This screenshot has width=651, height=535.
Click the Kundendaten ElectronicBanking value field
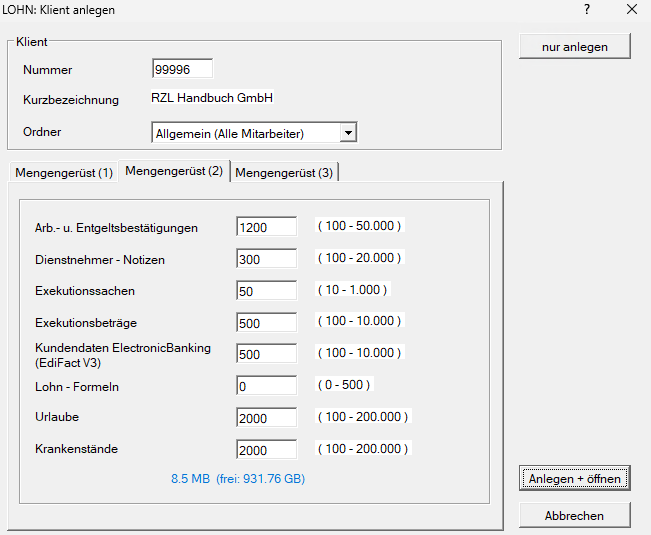pyautogui.click(x=267, y=354)
